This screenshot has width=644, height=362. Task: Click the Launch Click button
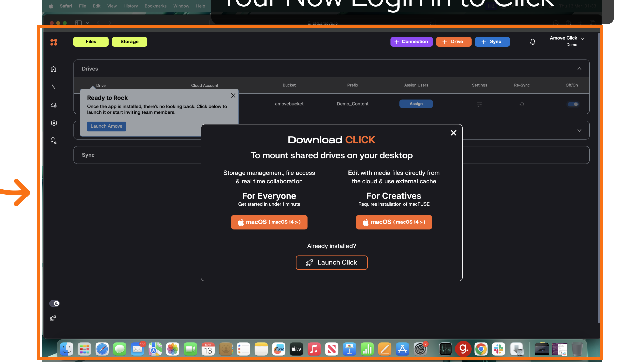pyautogui.click(x=331, y=263)
